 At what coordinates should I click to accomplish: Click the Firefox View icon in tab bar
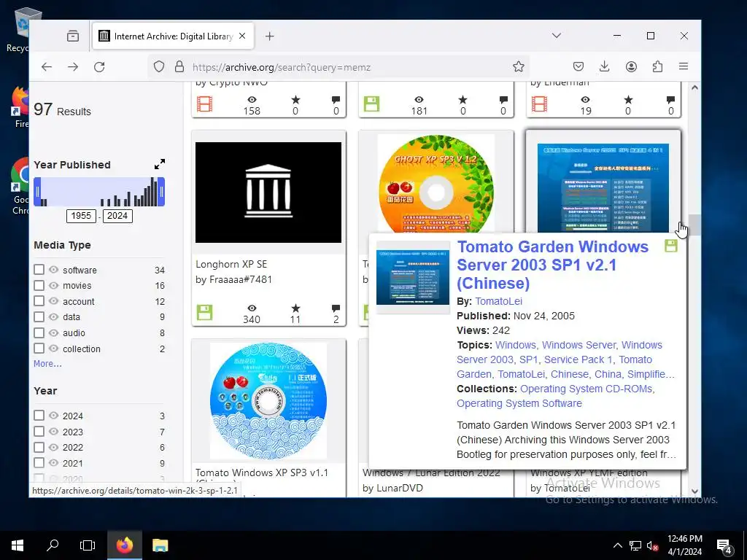73,36
